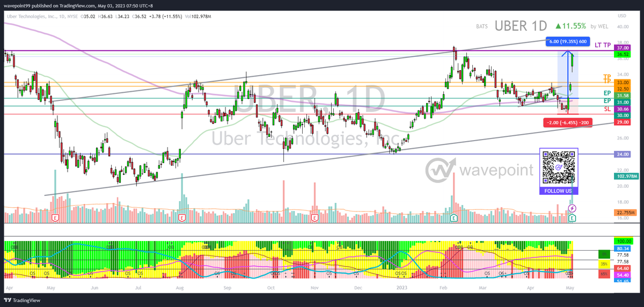
Task: Click the teal 31.00 price label
Action: coord(623,102)
